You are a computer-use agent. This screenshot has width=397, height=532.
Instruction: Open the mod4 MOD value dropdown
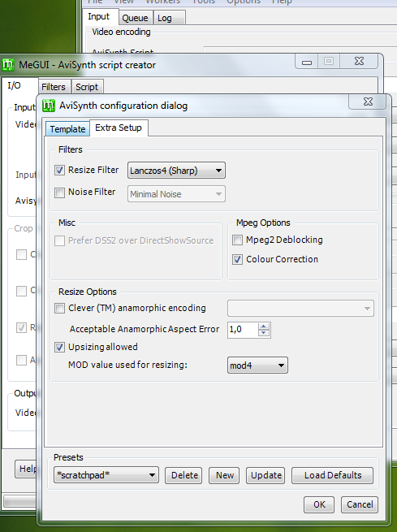click(x=257, y=365)
